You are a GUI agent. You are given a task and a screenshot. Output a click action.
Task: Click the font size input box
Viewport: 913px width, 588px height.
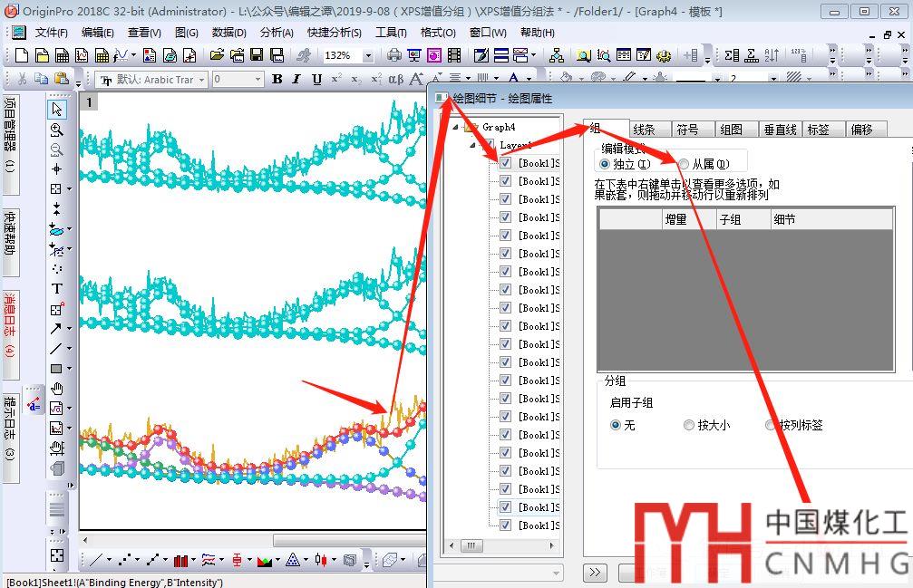231,80
